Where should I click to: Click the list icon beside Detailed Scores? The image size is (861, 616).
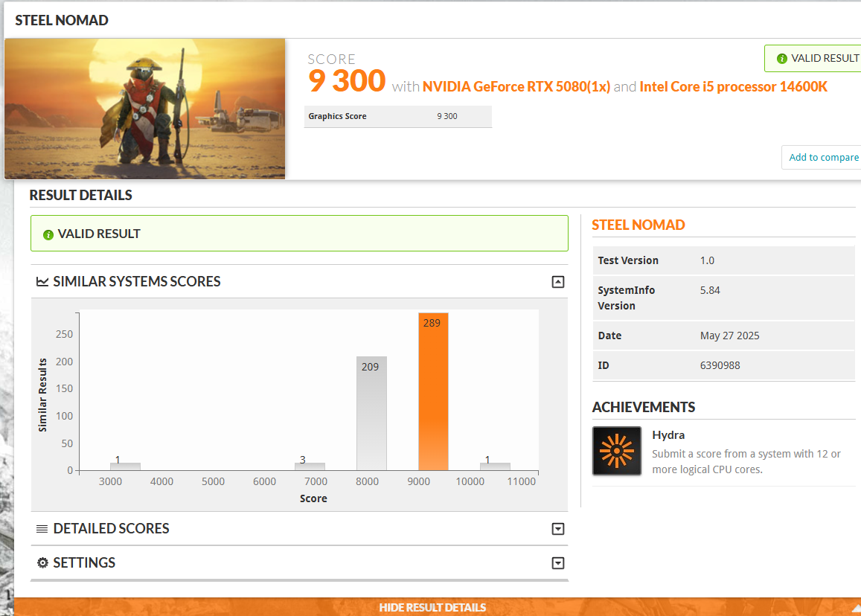click(x=42, y=529)
